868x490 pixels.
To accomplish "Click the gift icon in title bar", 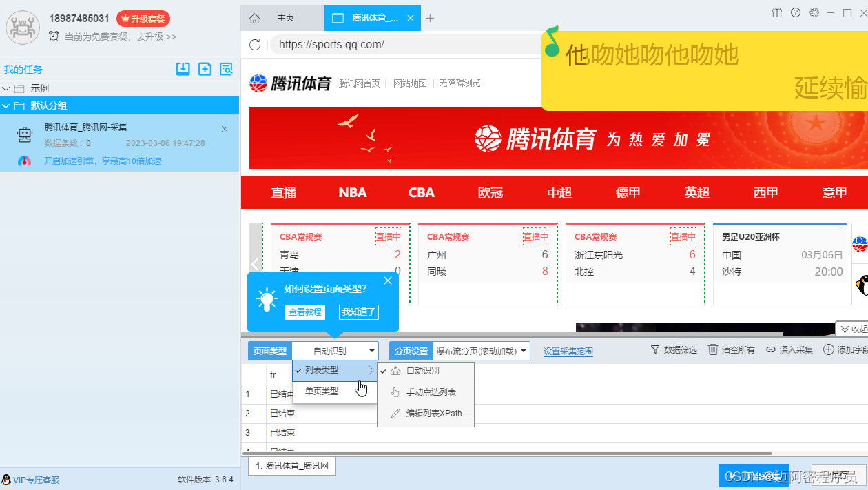I will coord(777,12).
